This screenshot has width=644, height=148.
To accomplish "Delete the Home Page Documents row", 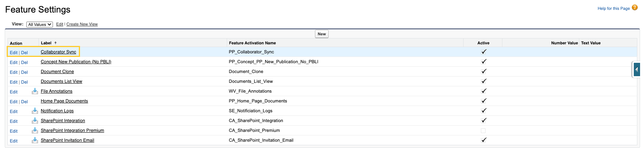I will point(24,102).
